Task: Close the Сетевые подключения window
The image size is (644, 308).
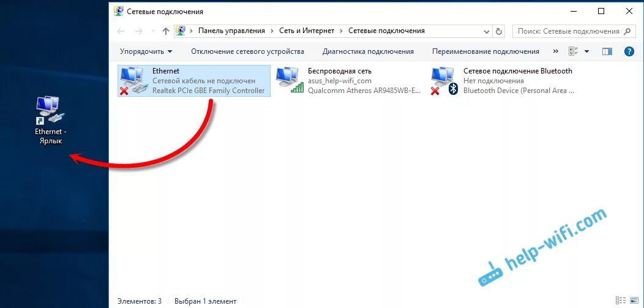Action: click(629, 11)
